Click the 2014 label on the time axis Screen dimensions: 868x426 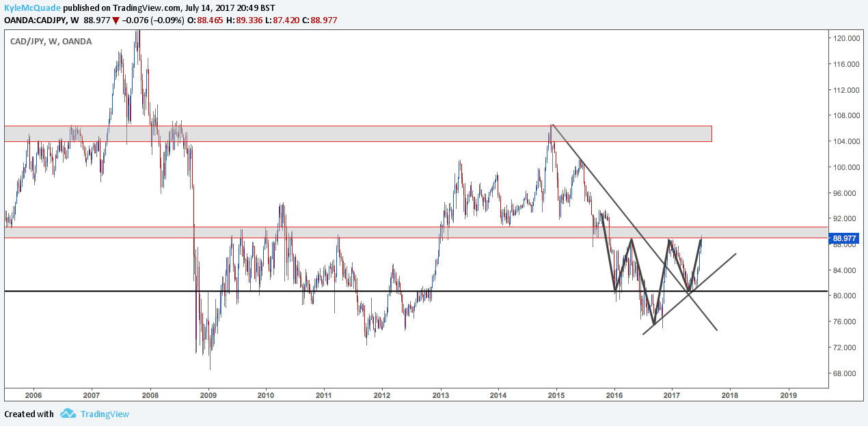[x=498, y=395]
